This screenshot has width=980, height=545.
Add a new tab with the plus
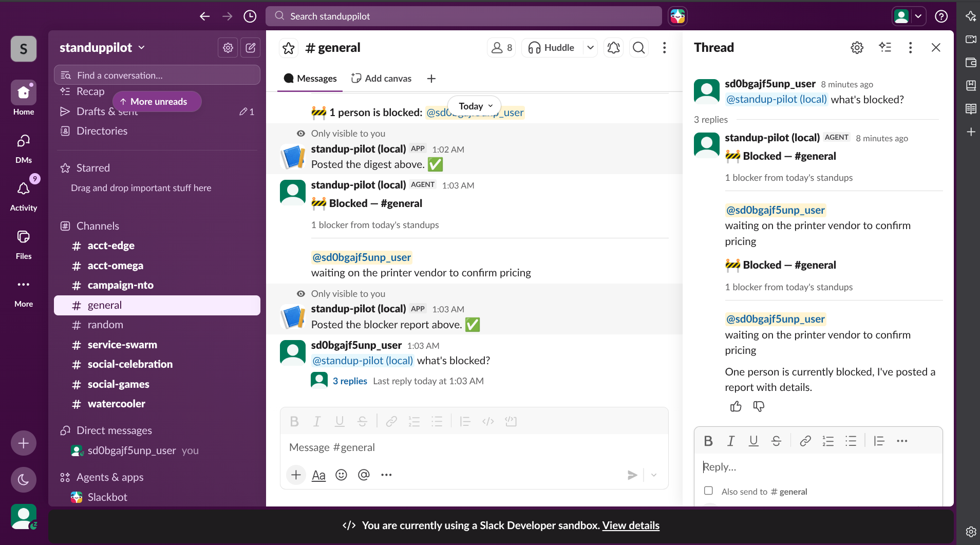click(x=431, y=79)
